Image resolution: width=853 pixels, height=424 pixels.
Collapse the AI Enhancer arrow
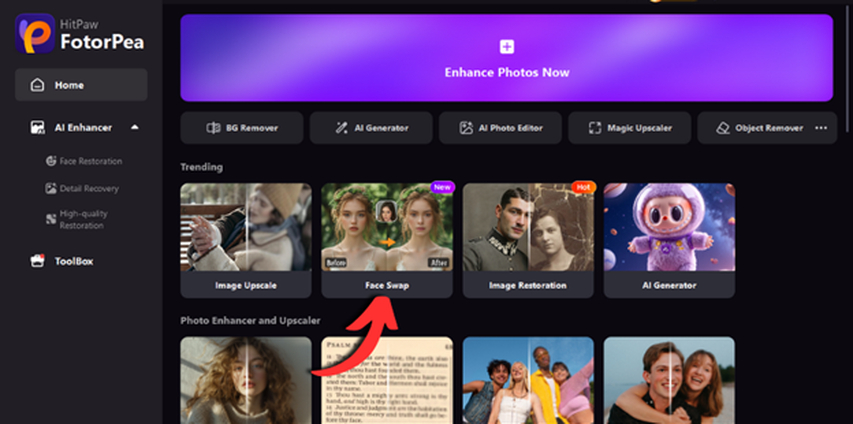point(135,127)
